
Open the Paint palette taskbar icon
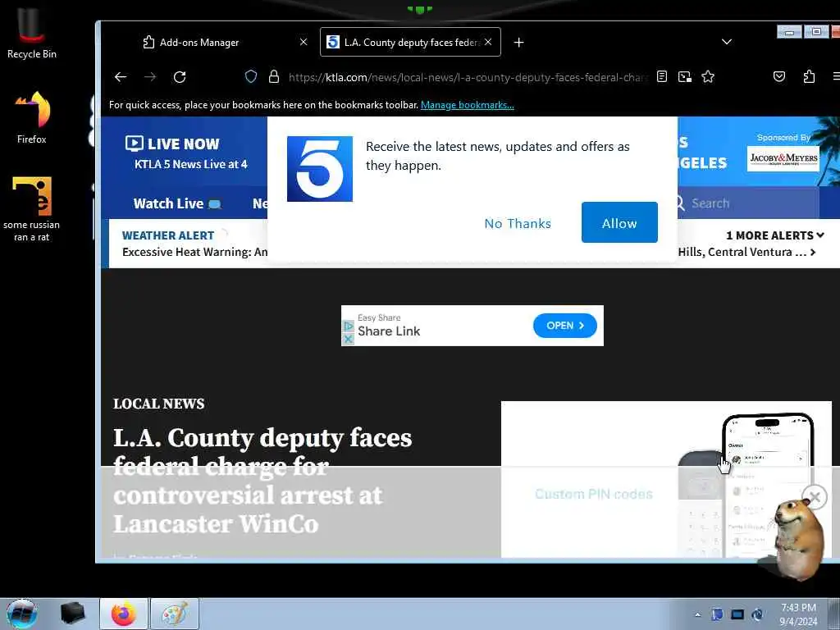click(x=175, y=614)
